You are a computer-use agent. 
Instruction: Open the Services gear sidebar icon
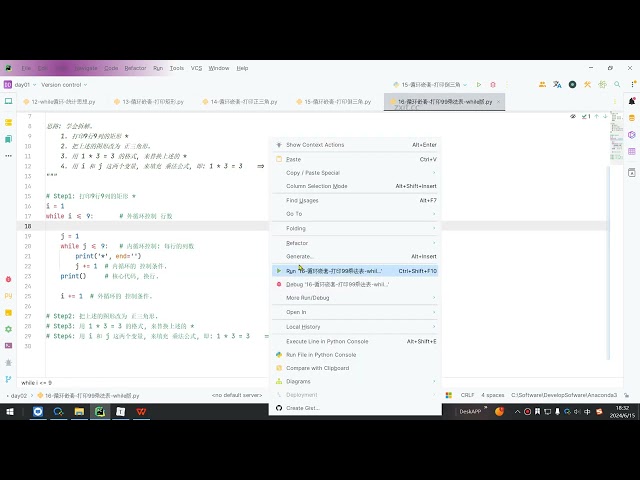8,329
